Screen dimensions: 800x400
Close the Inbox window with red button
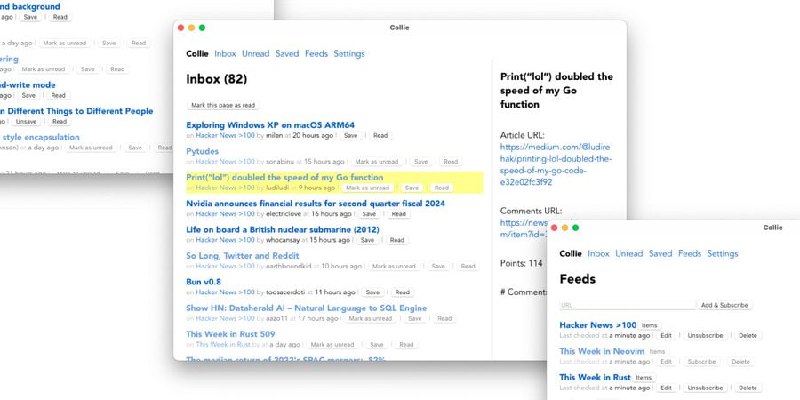181,28
